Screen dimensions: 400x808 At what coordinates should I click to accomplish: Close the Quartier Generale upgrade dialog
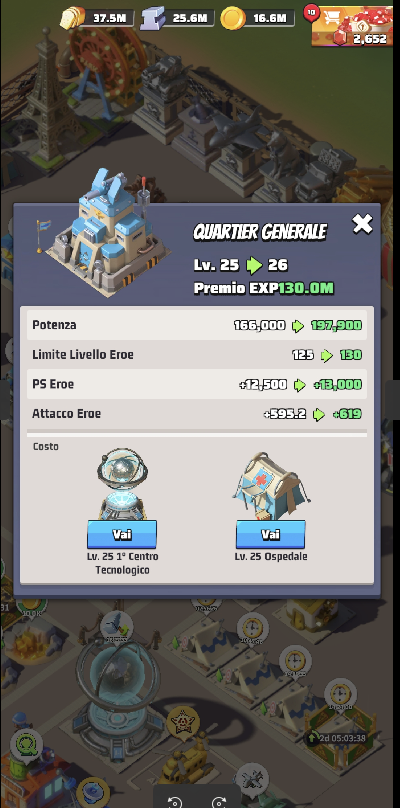coord(362,224)
